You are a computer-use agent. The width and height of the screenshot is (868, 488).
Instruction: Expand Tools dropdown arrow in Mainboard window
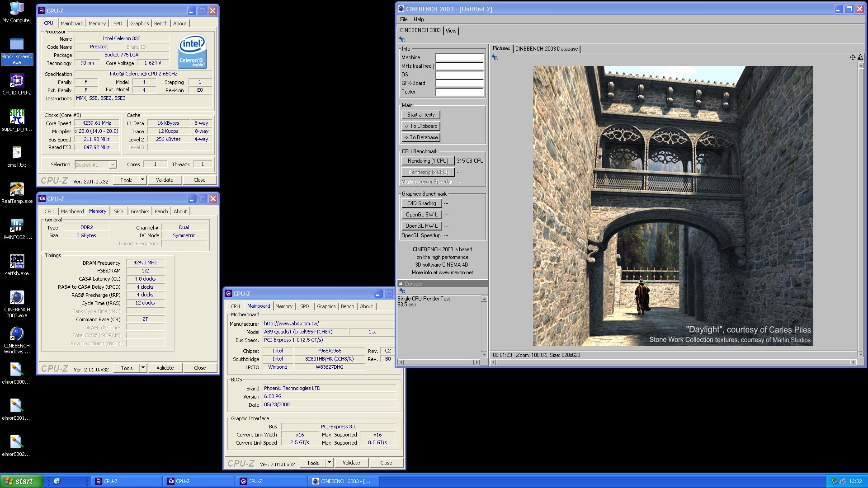tap(329, 463)
